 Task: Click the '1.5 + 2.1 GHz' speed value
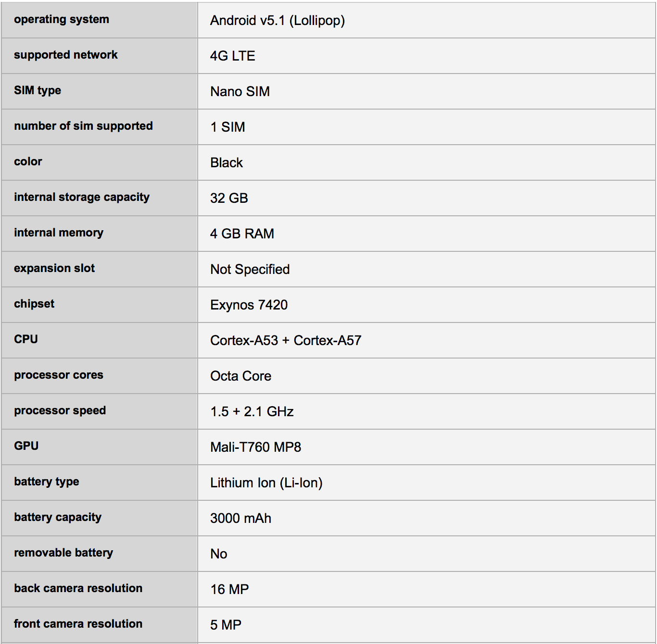tap(252, 411)
